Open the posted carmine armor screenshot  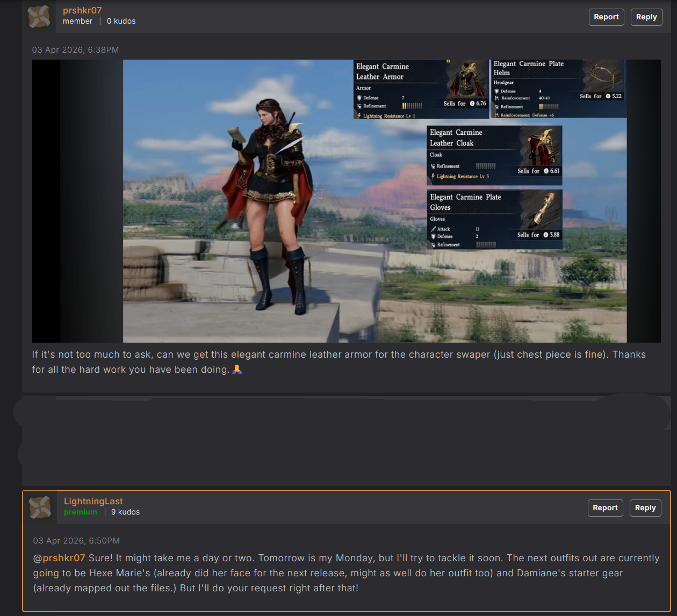point(347,201)
